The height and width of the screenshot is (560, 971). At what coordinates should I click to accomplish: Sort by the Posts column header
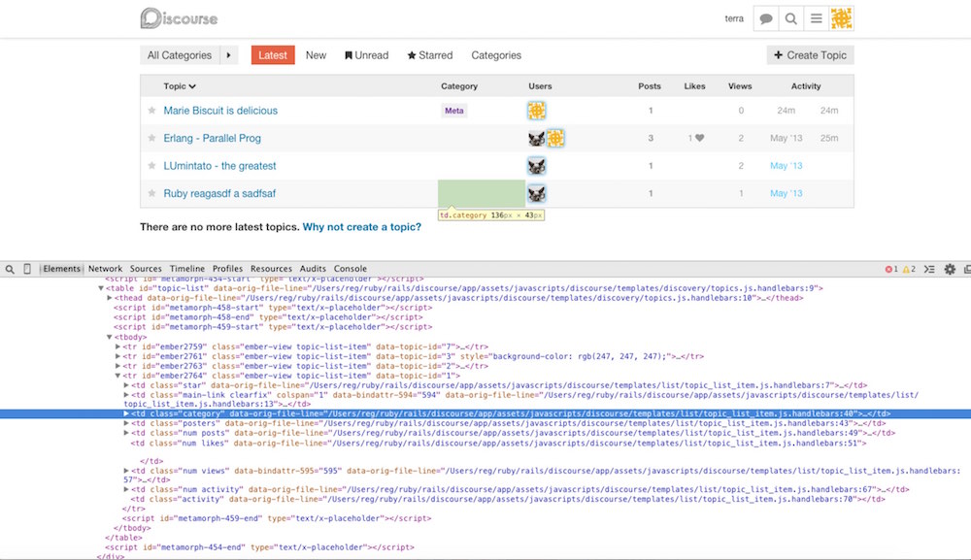650,86
